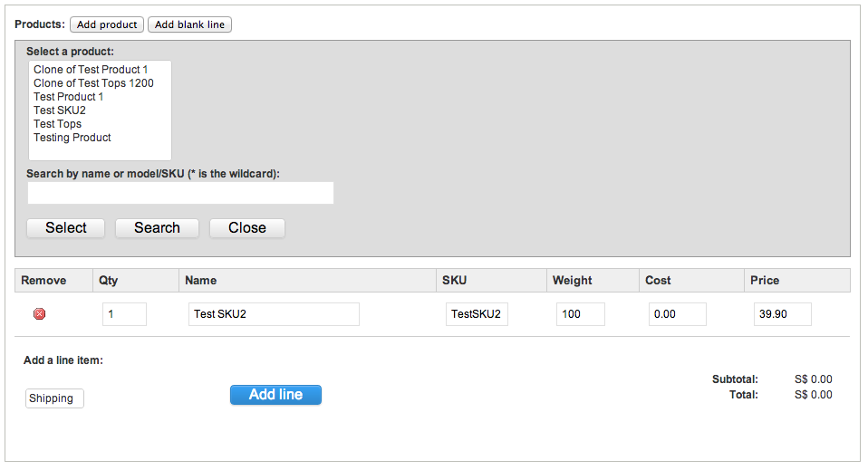The height and width of the screenshot is (470, 868).
Task: Focus the product search text field
Action: (180, 193)
